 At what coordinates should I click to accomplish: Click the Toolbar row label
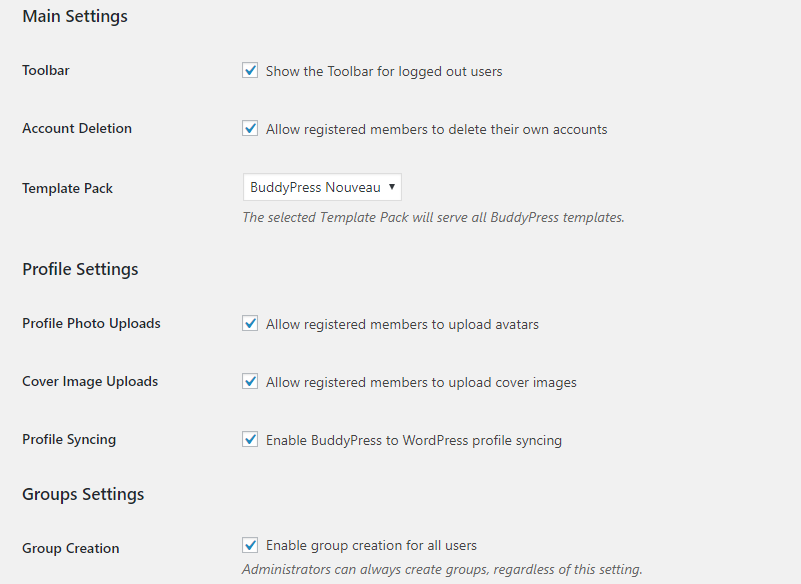(x=46, y=71)
